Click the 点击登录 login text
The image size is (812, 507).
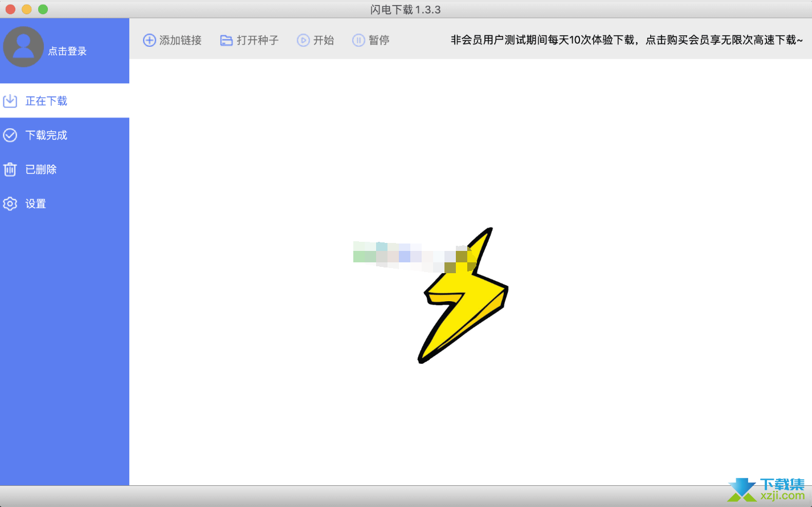coord(67,51)
